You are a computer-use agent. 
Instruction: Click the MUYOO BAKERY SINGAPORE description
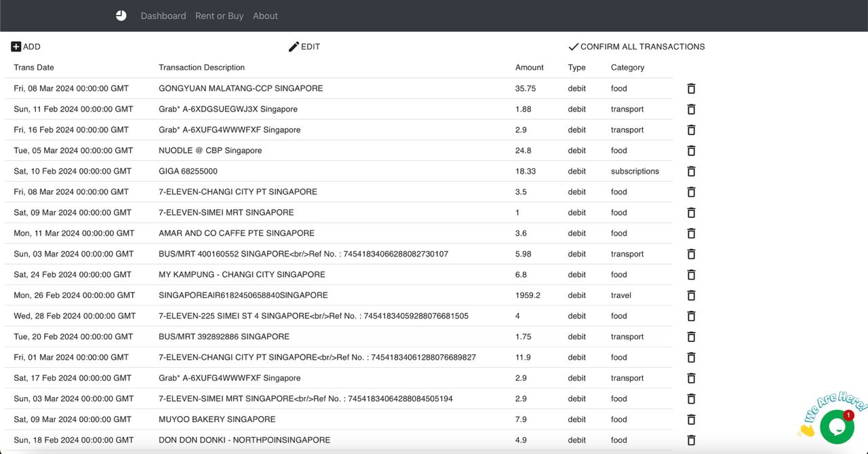point(217,419)
